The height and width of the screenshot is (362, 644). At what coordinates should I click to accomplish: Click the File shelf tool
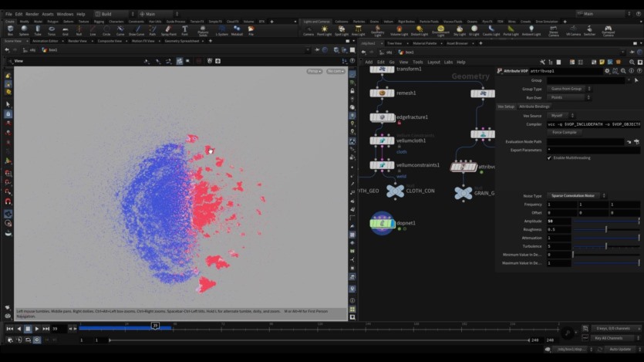tap(251, 30)
